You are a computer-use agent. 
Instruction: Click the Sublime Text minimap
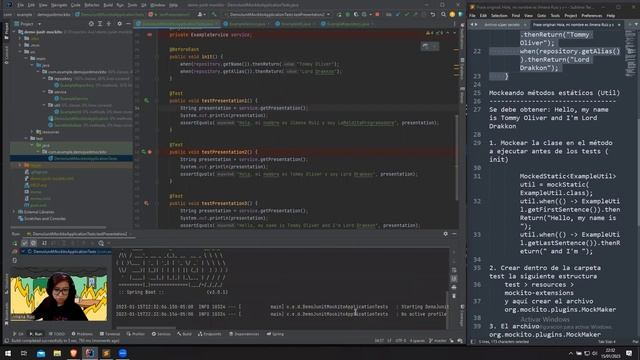[630, 53]
